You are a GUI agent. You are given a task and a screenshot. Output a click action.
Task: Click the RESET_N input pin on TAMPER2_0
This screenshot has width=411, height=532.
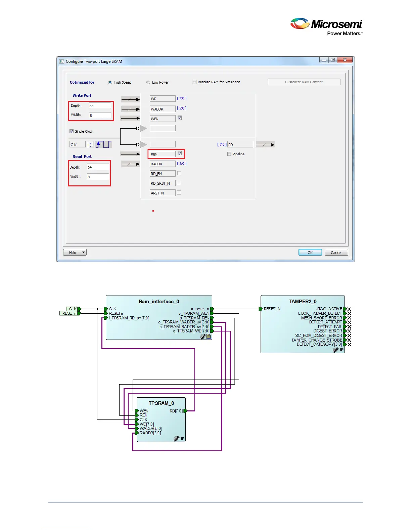(261, 309)
